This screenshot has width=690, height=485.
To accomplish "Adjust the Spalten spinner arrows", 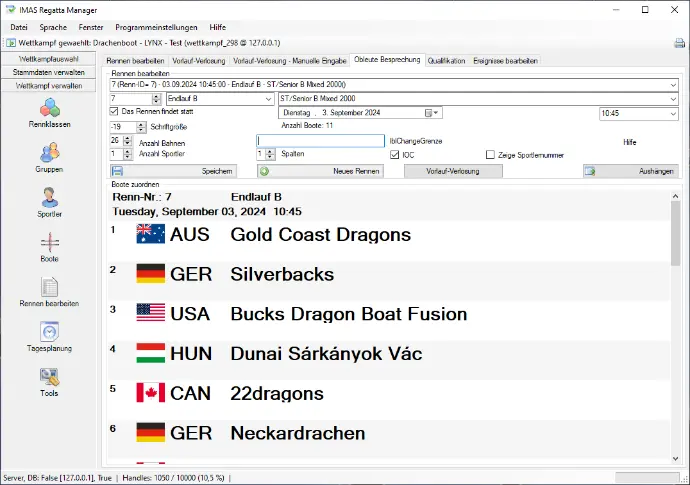I will [270, 154].
